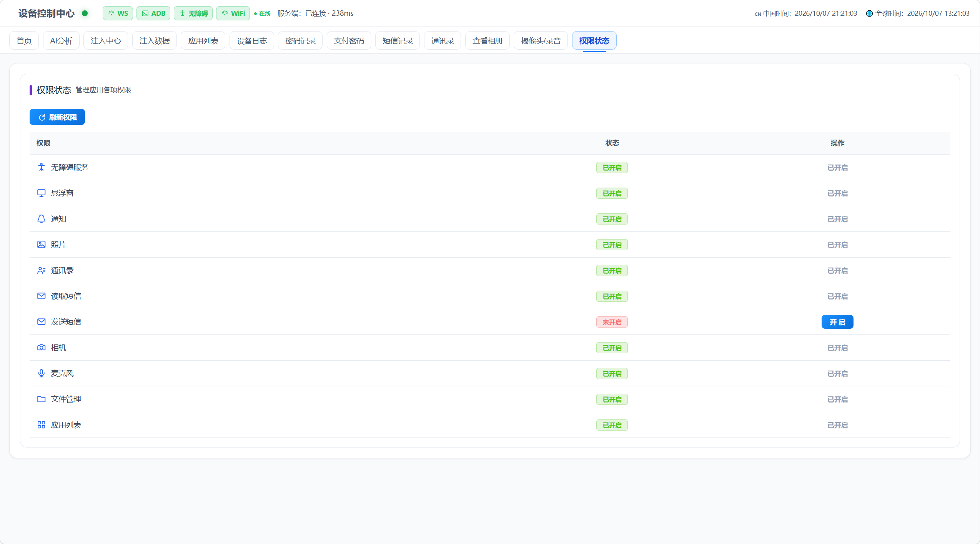This screenshot has height=544, width=980.
Task: Click the envelope icon beside 读取短信
Action: tap(41, 296)
